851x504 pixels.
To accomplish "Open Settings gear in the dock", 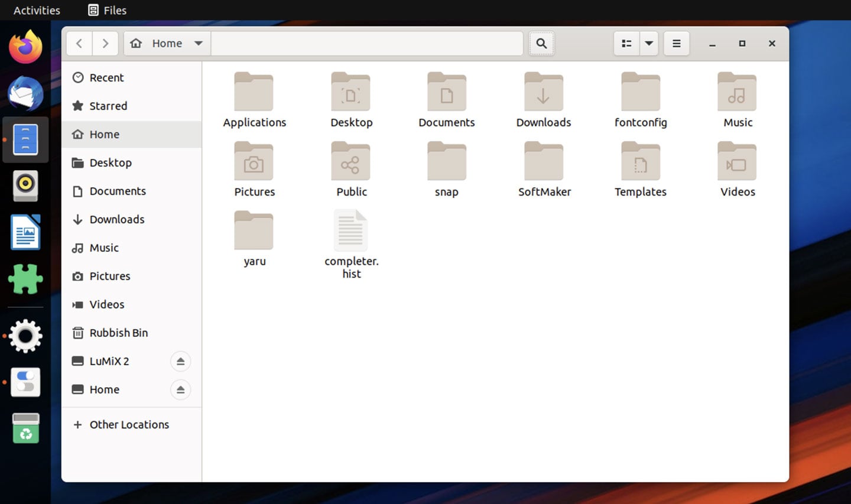I will 25,336.
